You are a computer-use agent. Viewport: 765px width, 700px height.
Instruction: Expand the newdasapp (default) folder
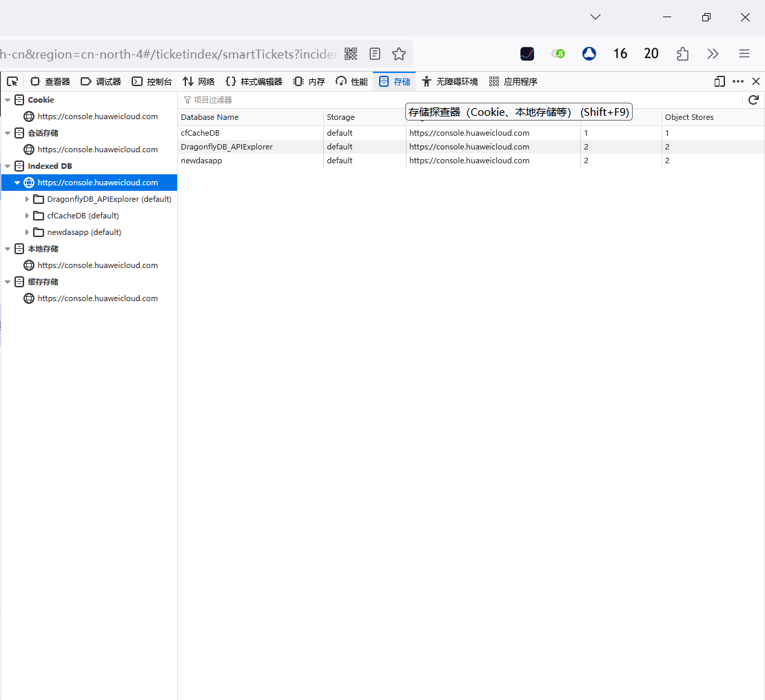coord(27,233)
